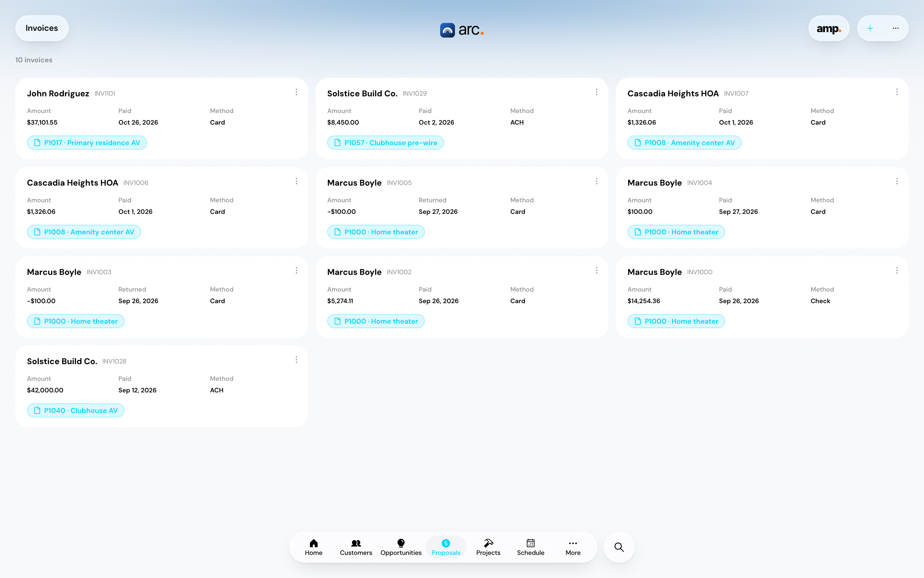Click the 10 invoices count label
The width and height of the screenshot is (924, 578).
[x=34, y=60]
